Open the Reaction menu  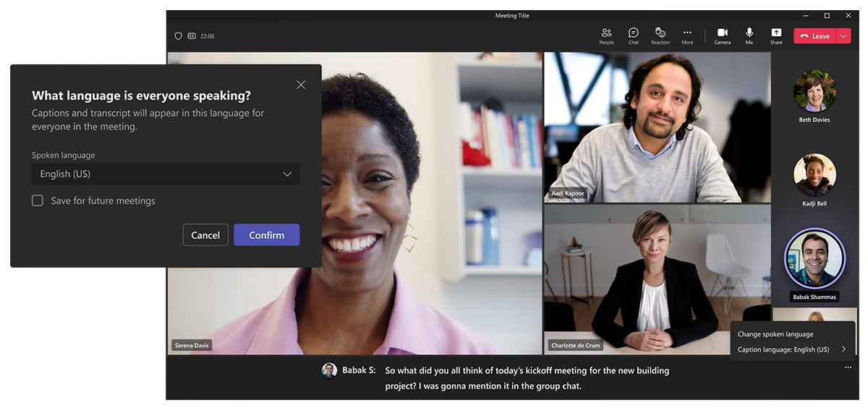(x=660, y=35)
